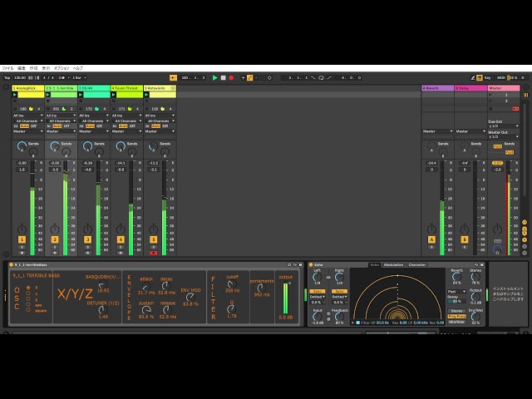
Task: Launch the clip on the Rotaviolin track
Action: click(146, 95)
